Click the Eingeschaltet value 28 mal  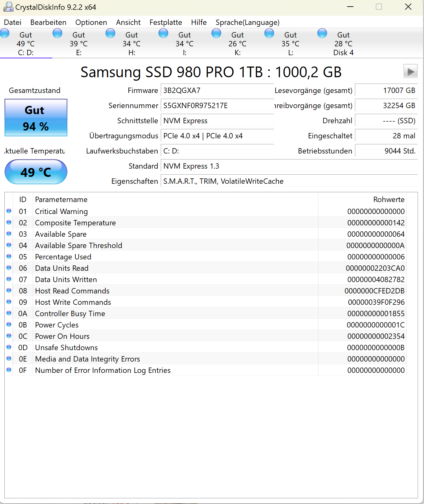point(386,136)
